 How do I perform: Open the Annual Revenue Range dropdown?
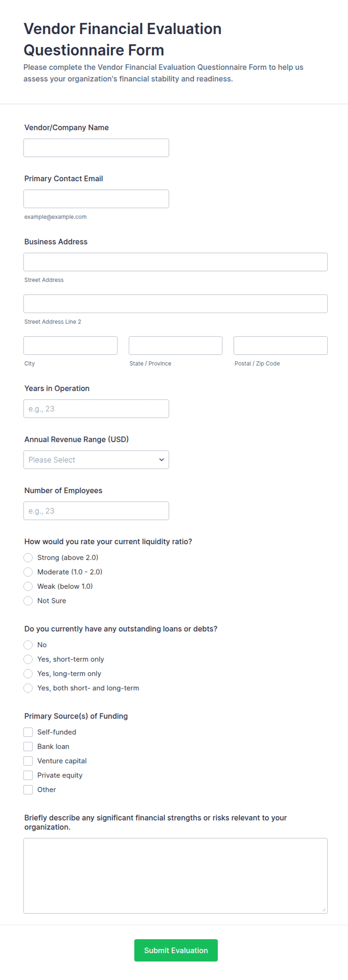[96, 460]
